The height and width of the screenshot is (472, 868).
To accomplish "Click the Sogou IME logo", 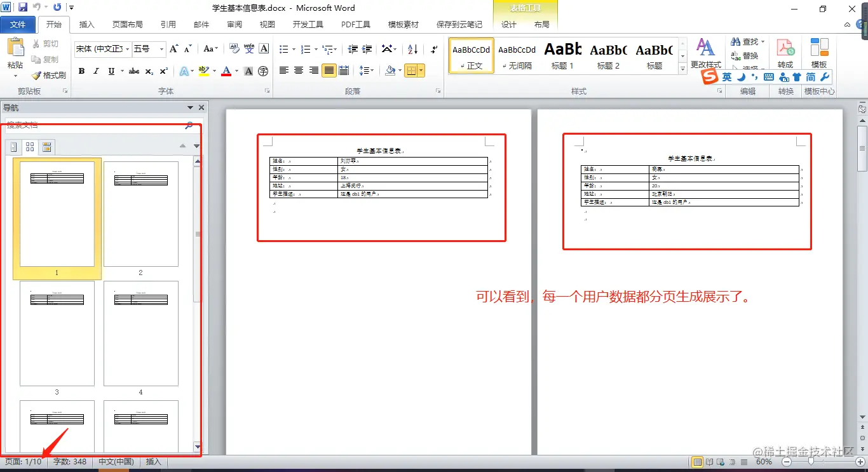I will (x=710, y=77).
